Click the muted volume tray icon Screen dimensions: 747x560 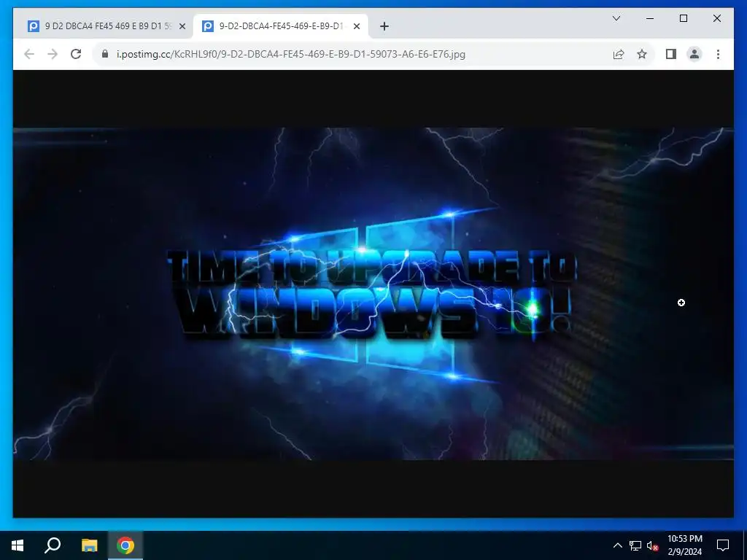(x=652, y=545)
